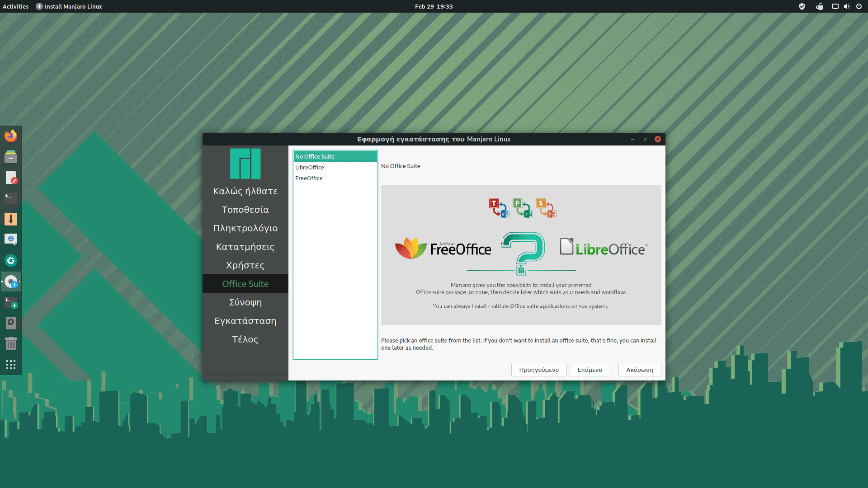Click the clock showing Feb 29 19:33
Image resolution: width=868 pixels, height=488 pixels.
click(x=434, y=6)
